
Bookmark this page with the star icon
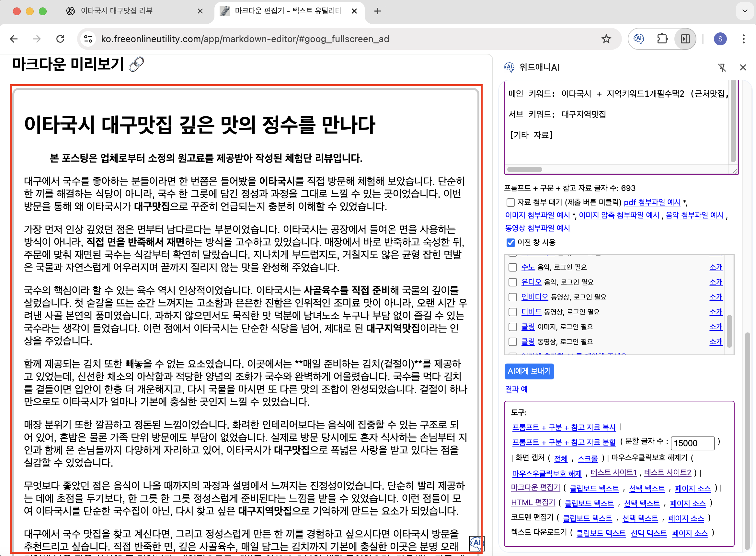[606, 39]
